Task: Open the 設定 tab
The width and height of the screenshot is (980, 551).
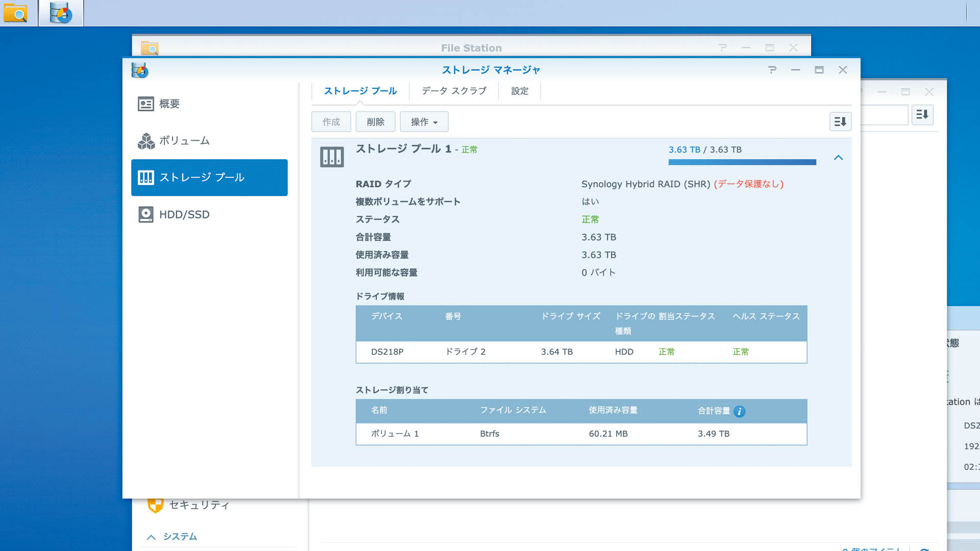Action: (520, 91)
